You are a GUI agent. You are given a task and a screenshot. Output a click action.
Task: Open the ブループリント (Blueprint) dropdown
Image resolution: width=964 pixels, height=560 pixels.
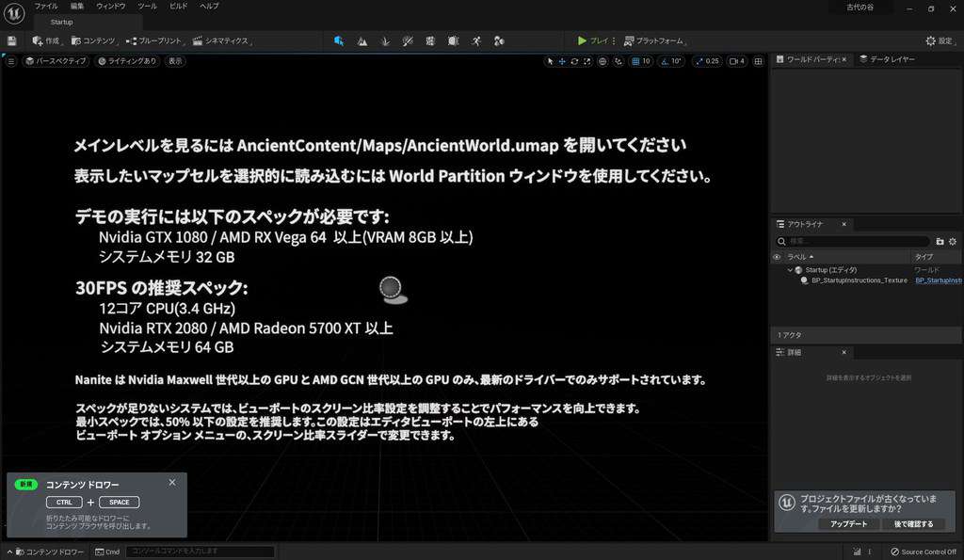[x=154, y=40]
